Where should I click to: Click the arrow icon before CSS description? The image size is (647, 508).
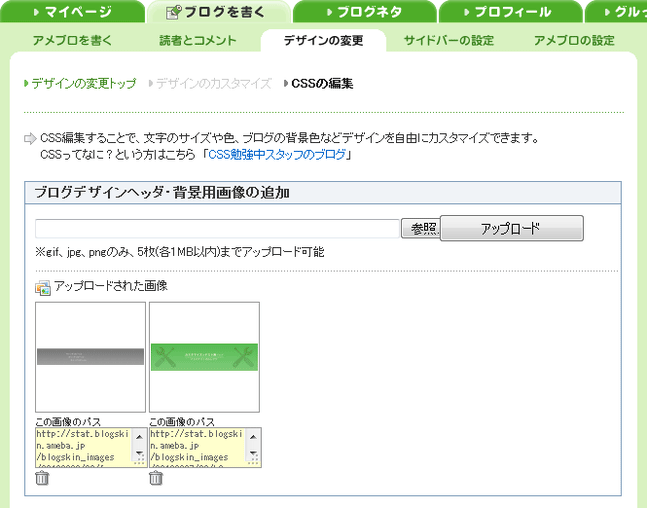30,138
